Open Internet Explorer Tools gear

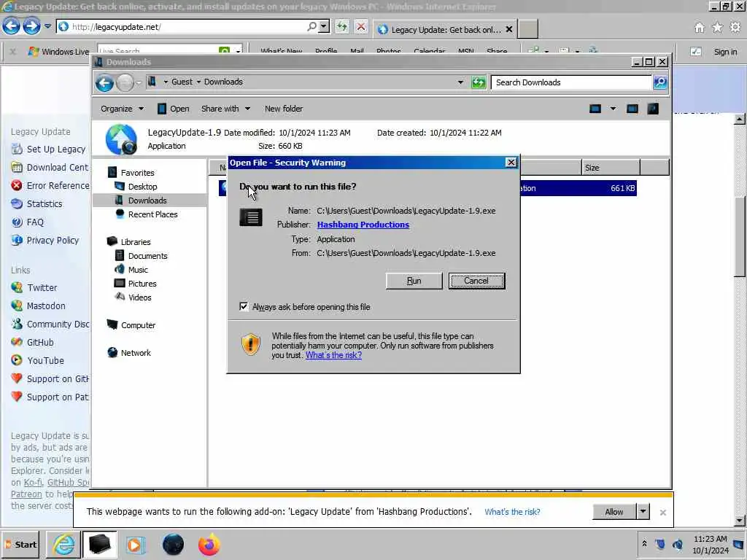(735, 28)
